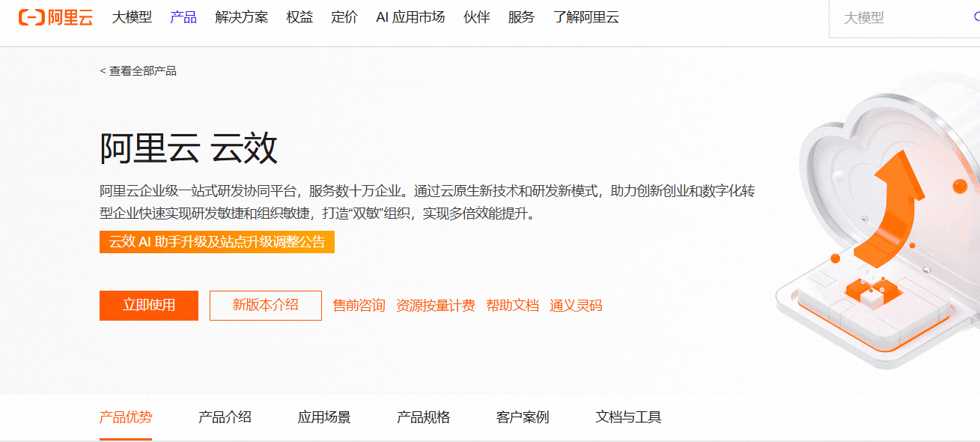
Task: Switch to the 产品介绍 tab
Action: pos(225,417)
